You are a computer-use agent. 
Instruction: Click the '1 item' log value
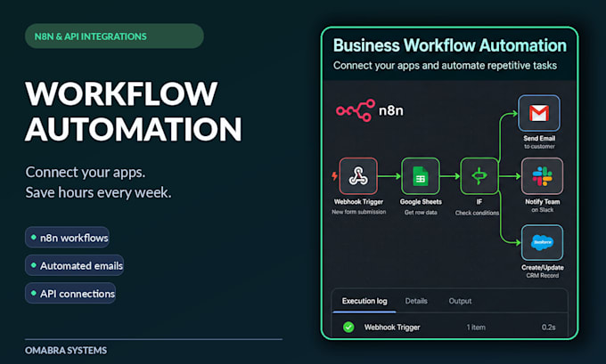(476, 328)
